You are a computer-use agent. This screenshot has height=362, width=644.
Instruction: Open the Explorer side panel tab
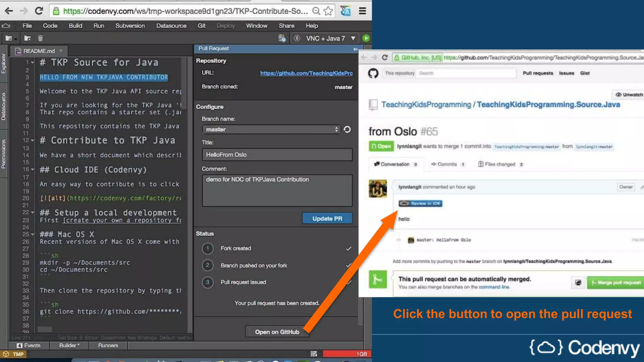[3, 63]
